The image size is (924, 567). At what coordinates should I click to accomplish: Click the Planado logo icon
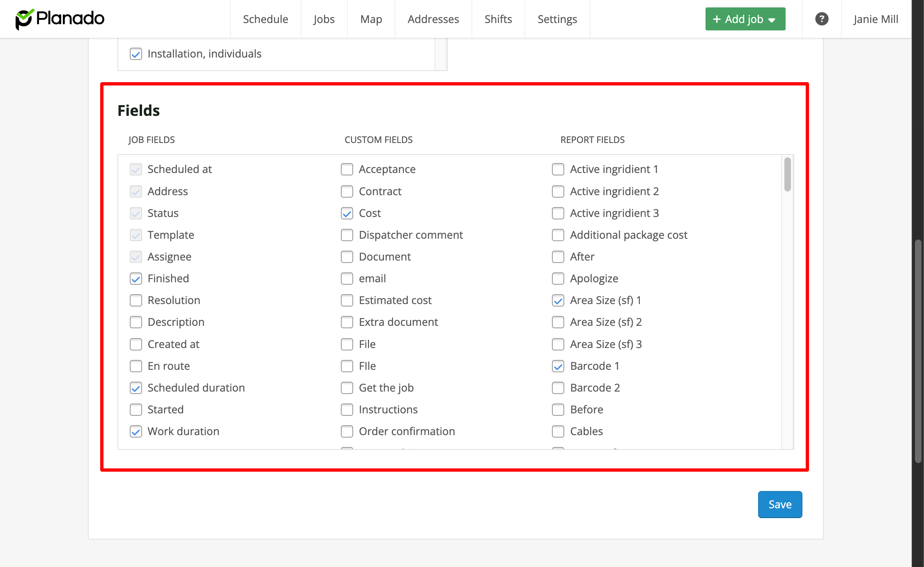pyautogui.click(x=24, y=19)
